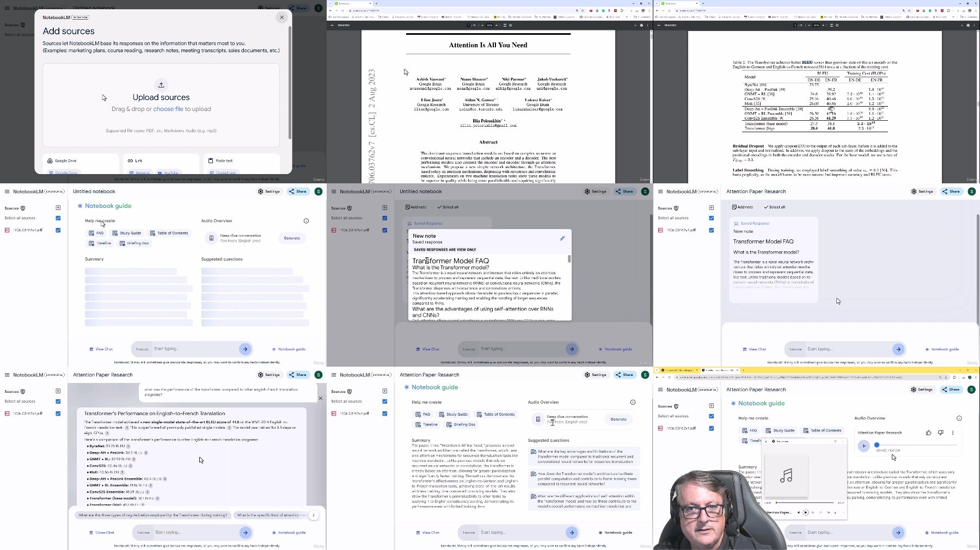
Task: Click the Settings gear in the chat answer panel
Action: [x=269, y=375]
